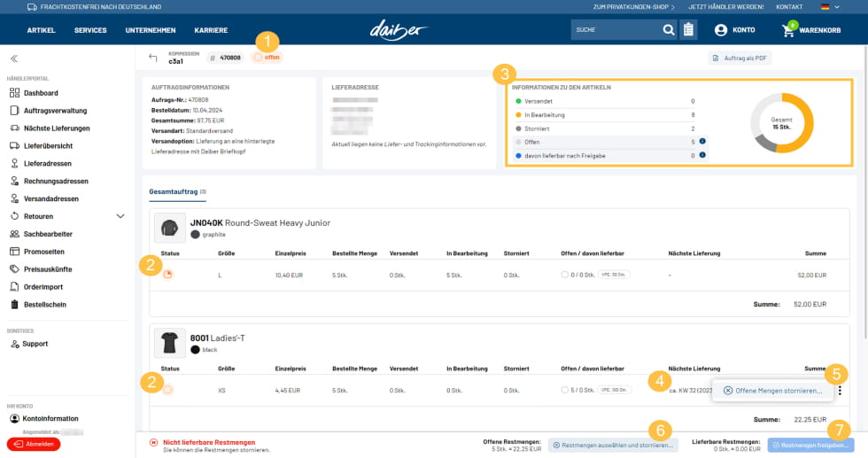Click Restmengen freigeben button
868x458 pixels.
[810, 446]
